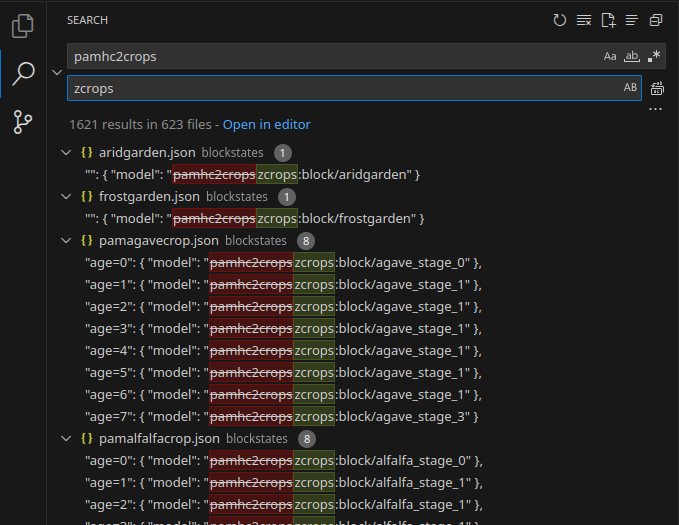
Task: Switch results to view as tree
Action: 632,20
